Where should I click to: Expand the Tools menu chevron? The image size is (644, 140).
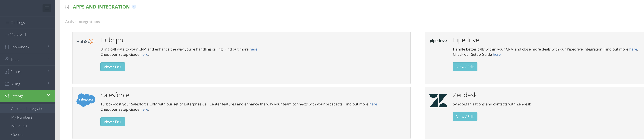click(x=49, y=58)
